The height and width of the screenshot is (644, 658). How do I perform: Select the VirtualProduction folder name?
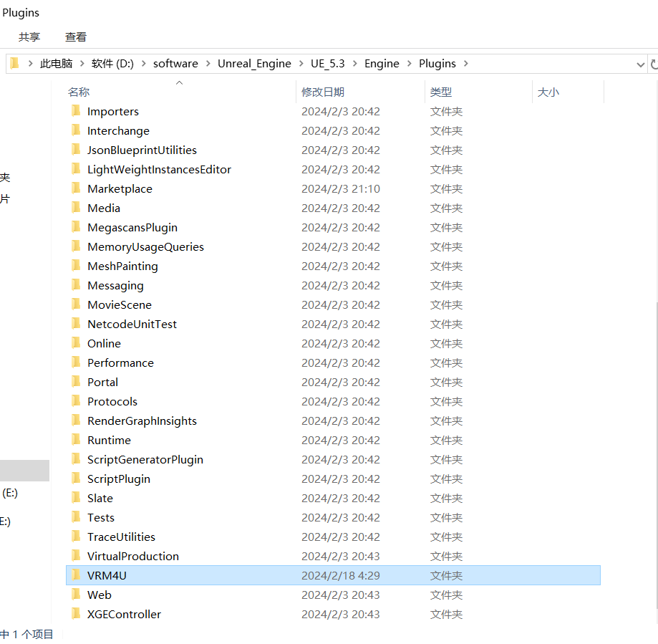tap(133, 556)
